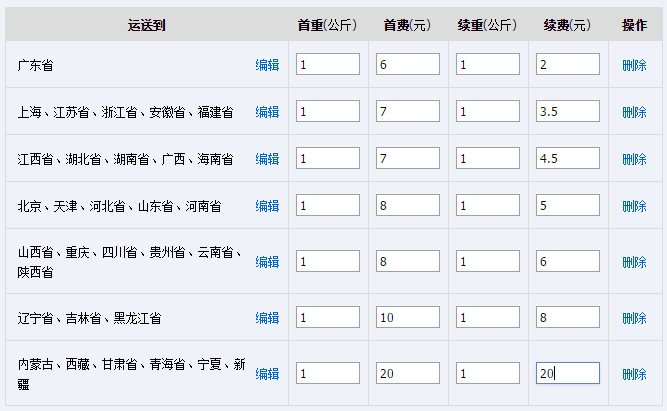Select 首重 field for 北京、天津 row
The image size is (667, 411).
[x=328, y=205]
